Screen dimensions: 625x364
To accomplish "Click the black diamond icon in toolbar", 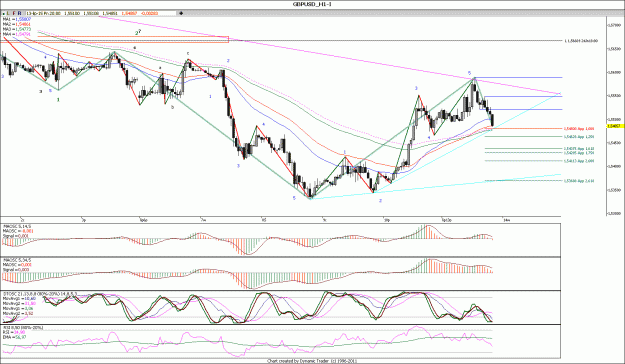I will [181, 13].
